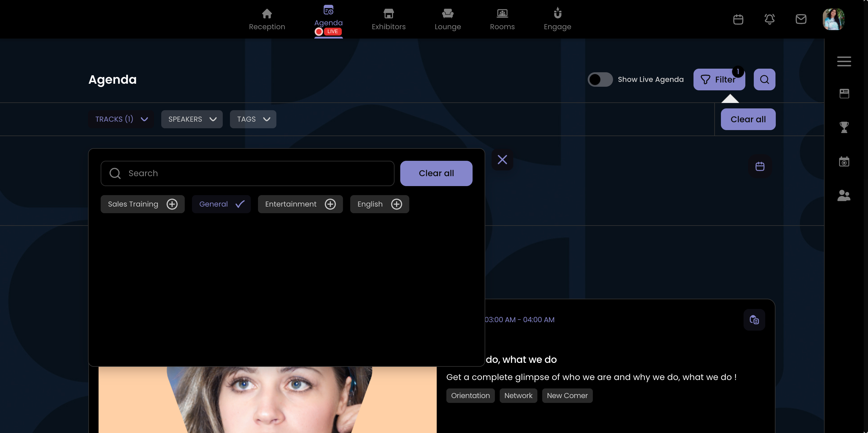Open the calendar icon in top bar
The height and width of the screenshot is (433, 868).
pos(738,19)
